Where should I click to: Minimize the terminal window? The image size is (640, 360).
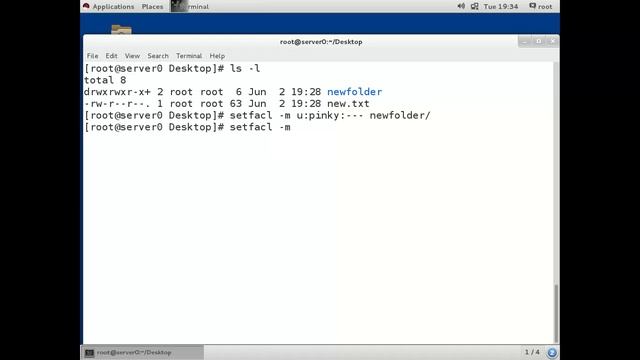coord(524,41)
